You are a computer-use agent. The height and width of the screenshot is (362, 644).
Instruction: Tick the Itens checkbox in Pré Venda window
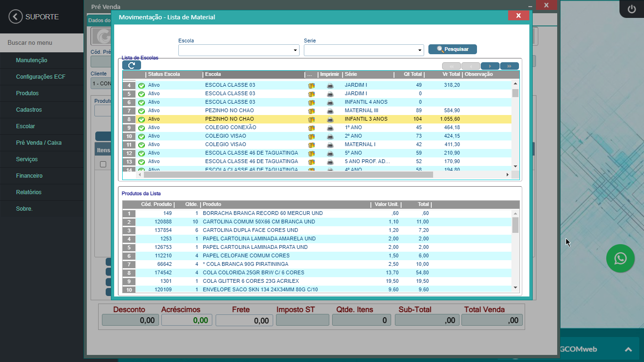tap(103, 165)
